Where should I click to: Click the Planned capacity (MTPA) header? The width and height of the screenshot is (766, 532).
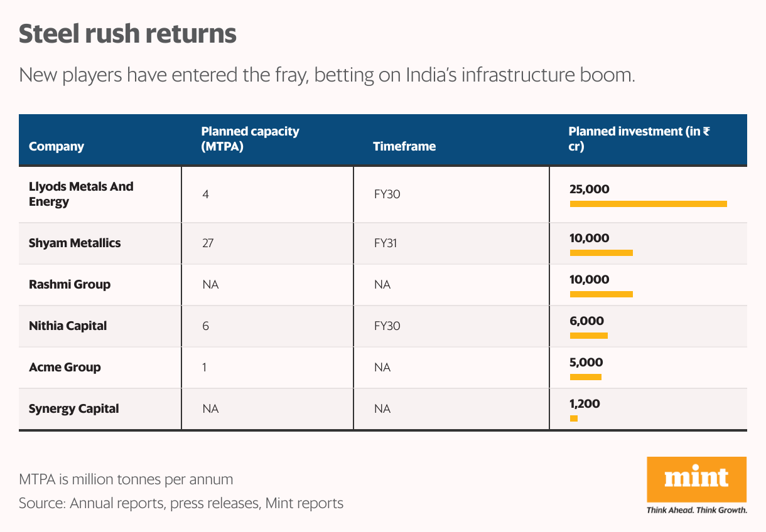(250, 139)
